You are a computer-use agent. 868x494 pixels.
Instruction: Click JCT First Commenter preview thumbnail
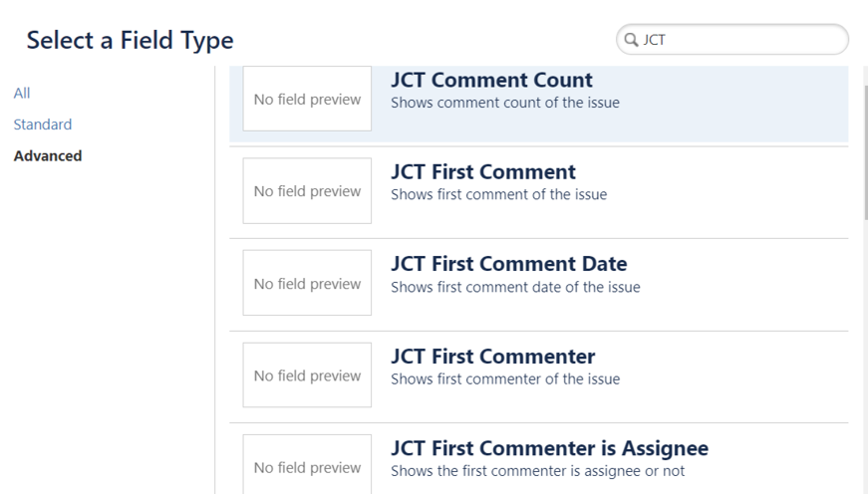[x=307, y=375]
